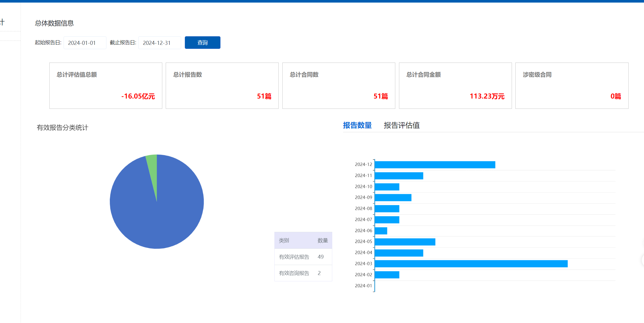Click the 类别 column header

pos(284,240)
